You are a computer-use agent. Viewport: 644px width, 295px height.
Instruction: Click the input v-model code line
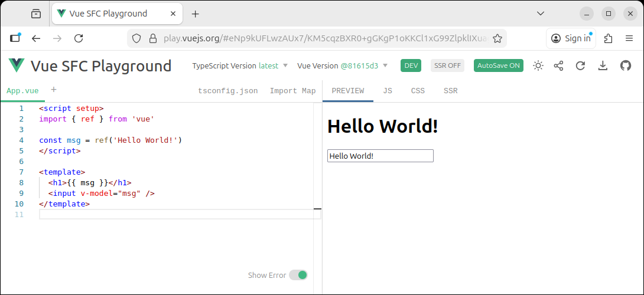tap(102, 194)
